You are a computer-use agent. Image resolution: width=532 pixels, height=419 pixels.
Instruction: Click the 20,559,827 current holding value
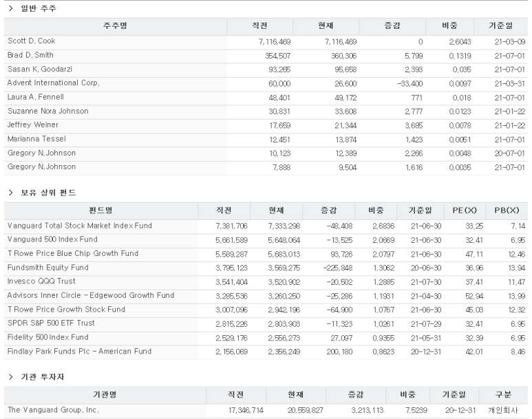click(306, 411)
